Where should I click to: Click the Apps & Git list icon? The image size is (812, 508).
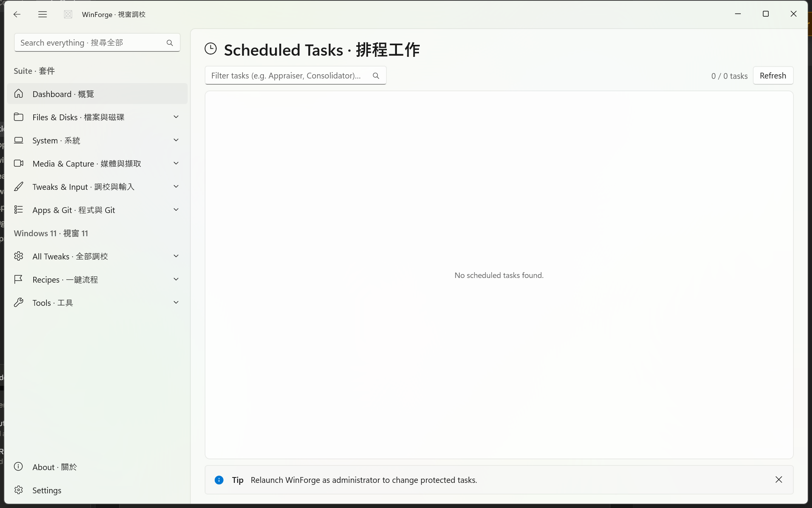pyautogui.click(x=19, y=210)
